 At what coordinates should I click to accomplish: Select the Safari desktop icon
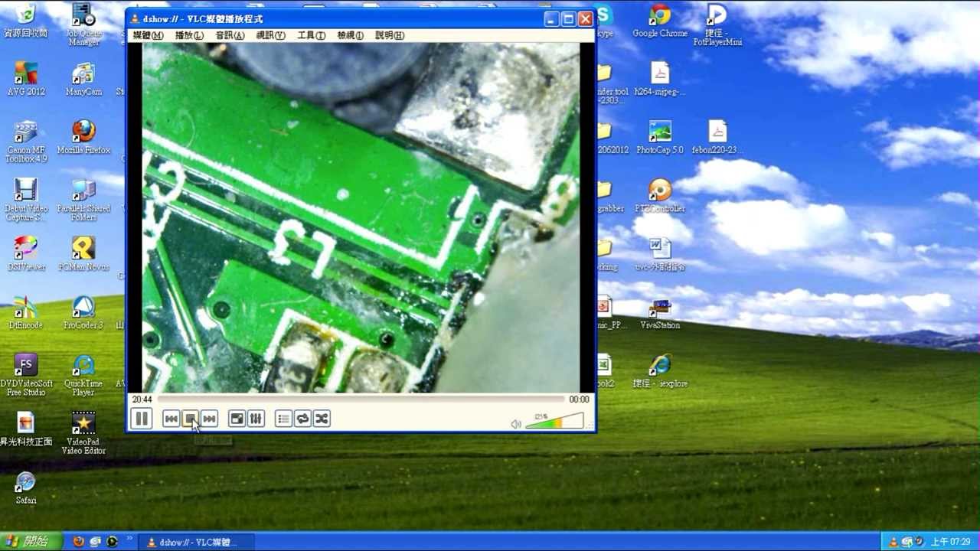[26, 488]
